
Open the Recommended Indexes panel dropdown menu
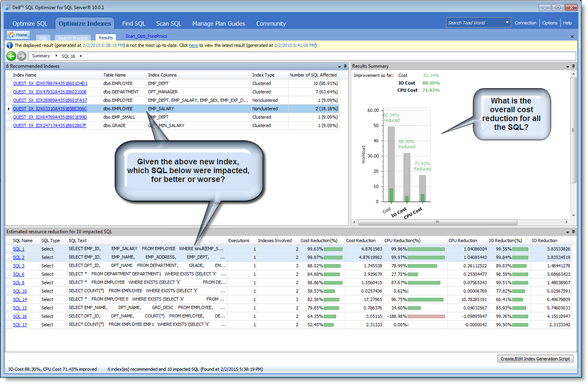[339, 67]
